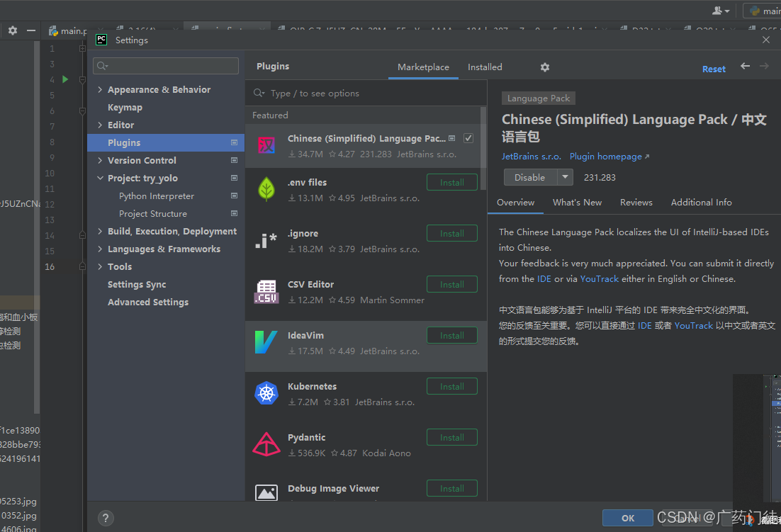
Task: Switch to the Marketplace tab
Action: pyautogui.click(x=423, y=67)
